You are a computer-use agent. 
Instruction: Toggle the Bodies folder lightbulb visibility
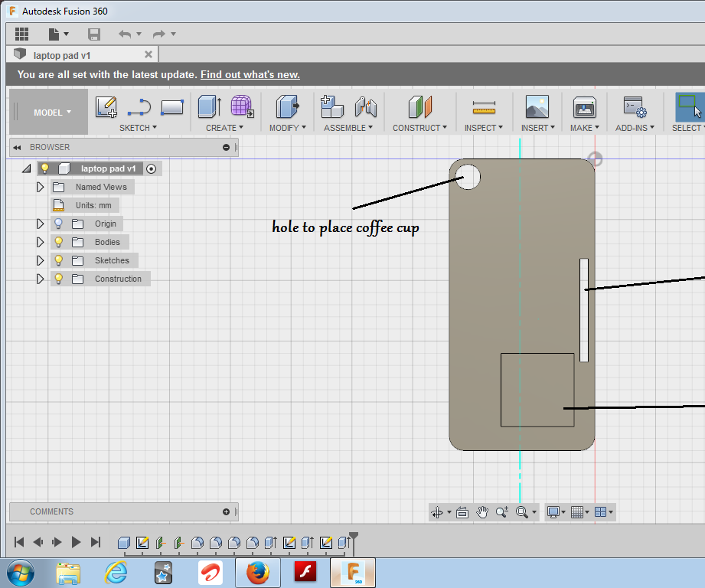point(58,242)
